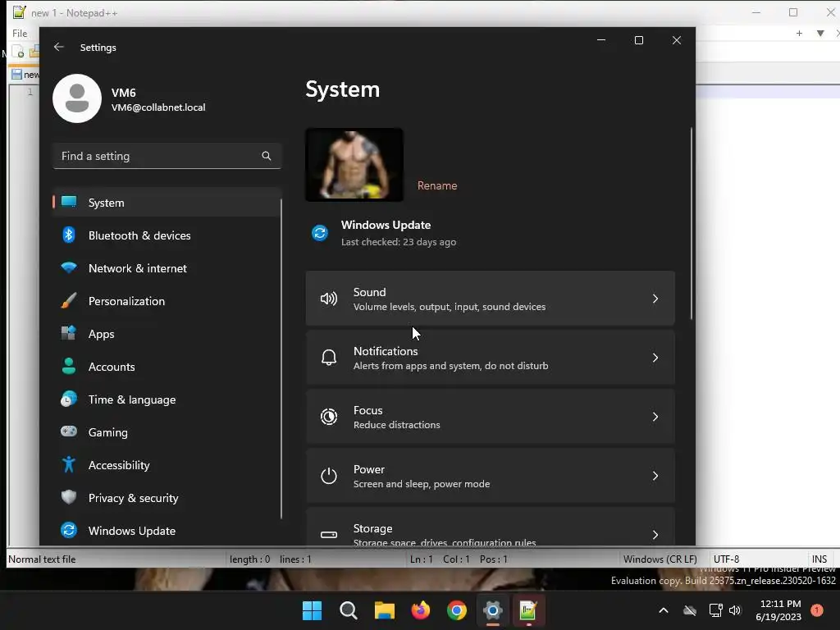The height and width of the screenshot is (630, 840).
Task: Open the network tray icon
Action: [715, 610]
